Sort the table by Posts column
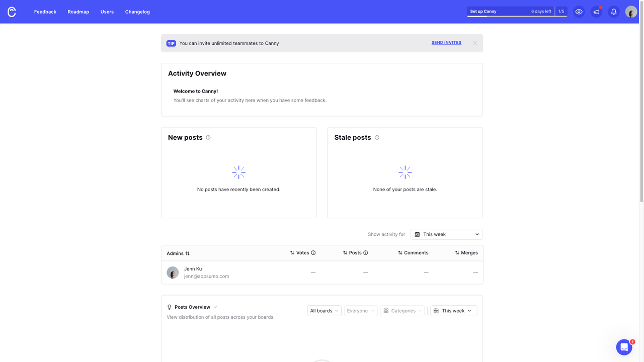Viewport: 644px width, 362px height. click(x=352, y=253)
